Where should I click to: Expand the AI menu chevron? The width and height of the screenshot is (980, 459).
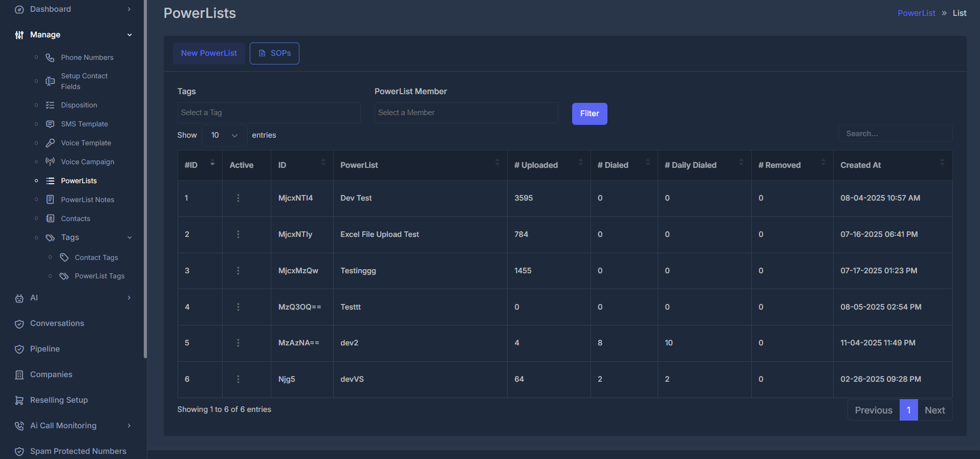tap(129, 298)
